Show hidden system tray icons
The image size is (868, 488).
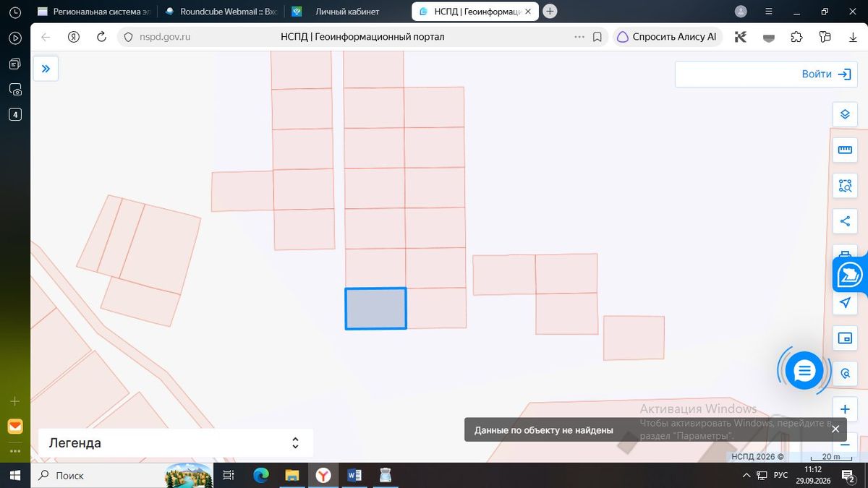click(746, 475)
